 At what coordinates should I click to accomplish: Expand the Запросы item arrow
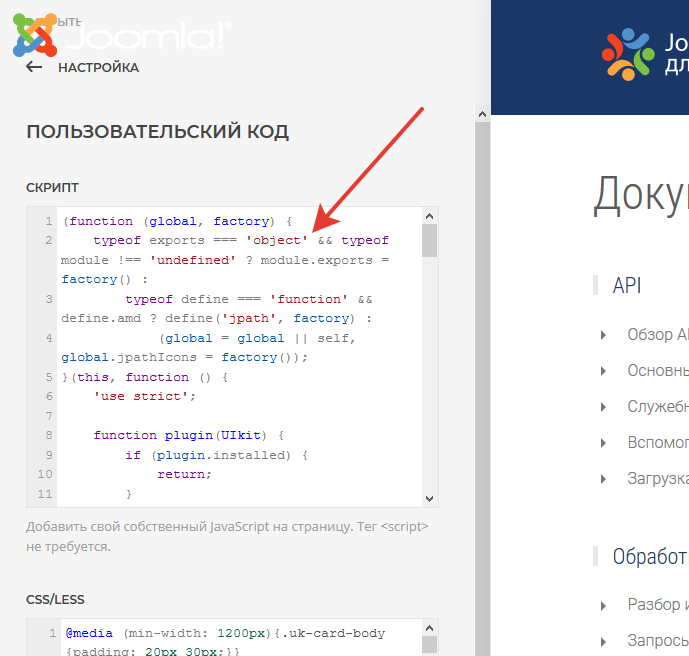tap(603, 642)
